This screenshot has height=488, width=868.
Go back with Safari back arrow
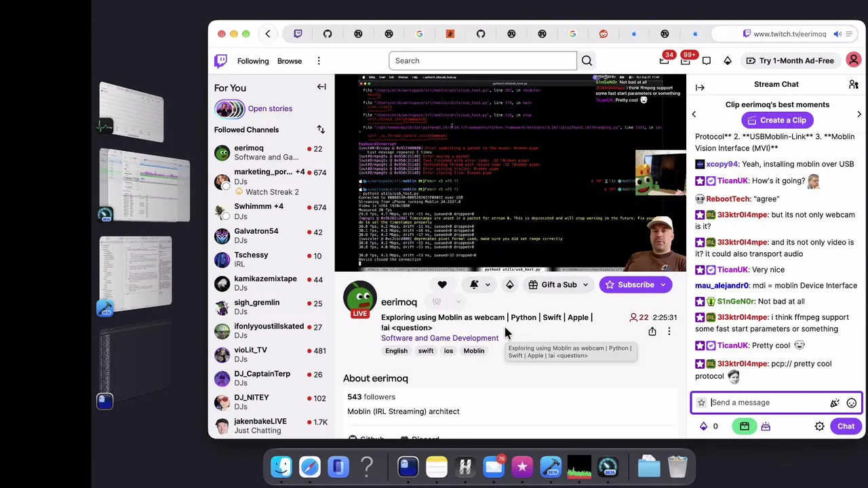tap(268, 34)
